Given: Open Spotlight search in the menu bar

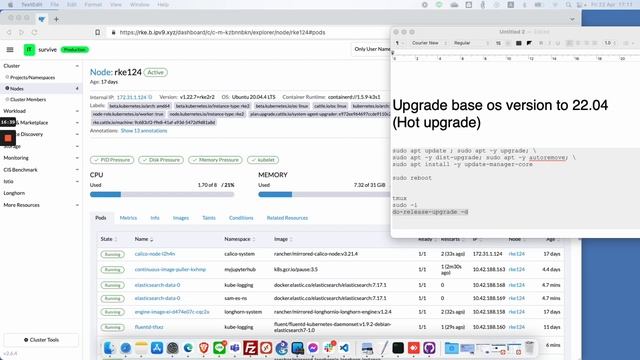Looking at the screenshot, I should click(x=568, y=4).
